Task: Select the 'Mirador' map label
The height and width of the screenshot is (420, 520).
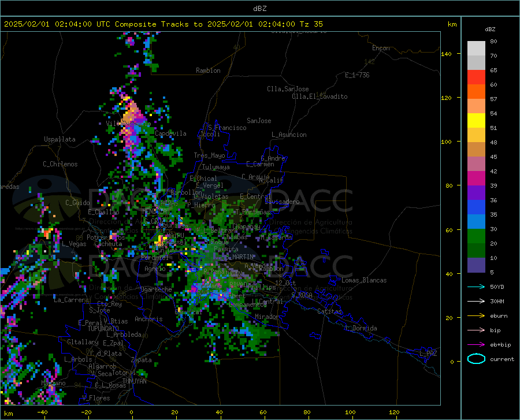Action: [267, 317]
